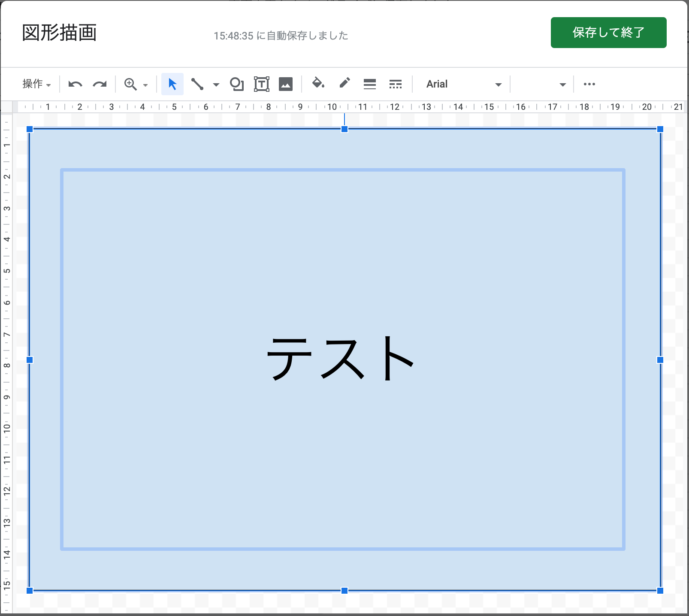Click the zoom magnifier icon
689x616 pixels.
(130, 84)
